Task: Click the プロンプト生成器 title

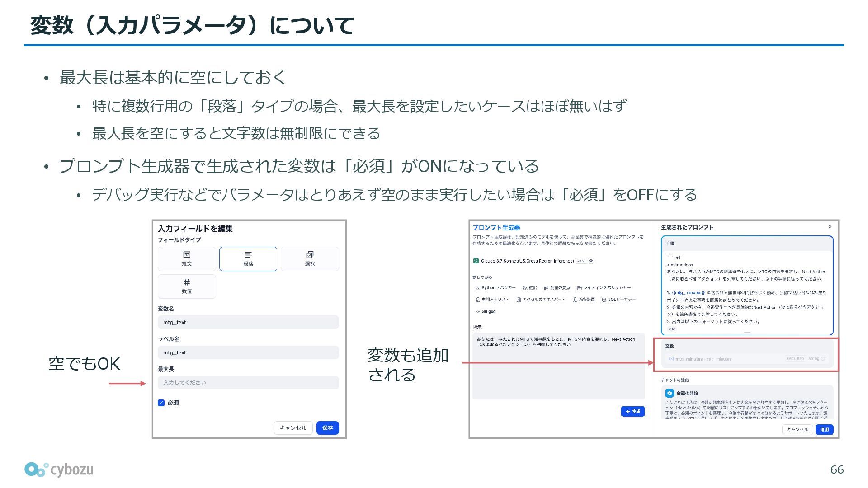Action: (496, 228)
